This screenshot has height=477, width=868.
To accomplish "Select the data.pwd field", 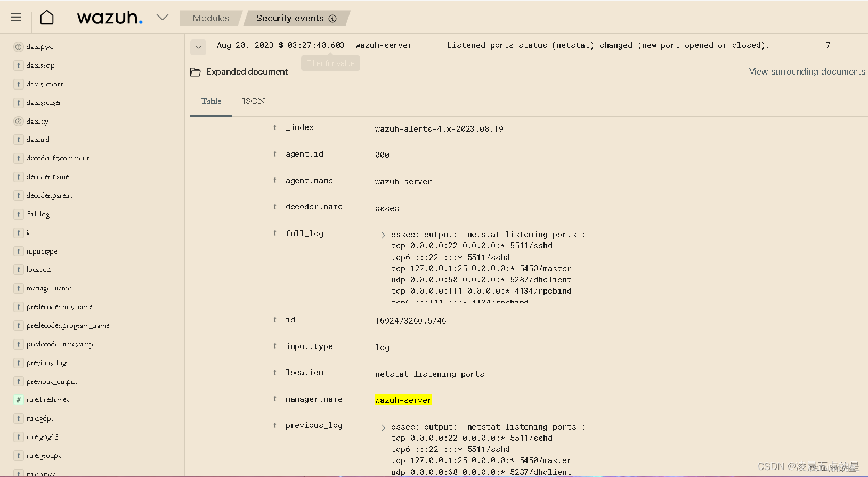I will (x=40, y=47).
